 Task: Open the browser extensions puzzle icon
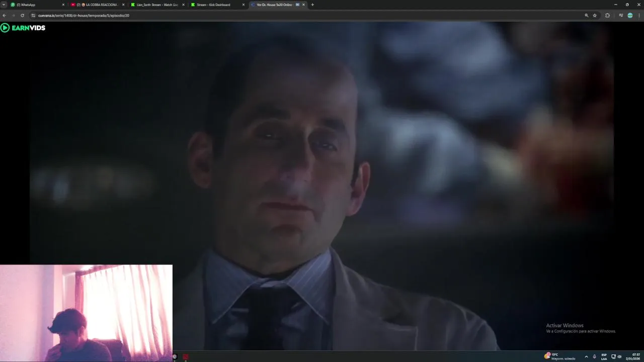607,16
